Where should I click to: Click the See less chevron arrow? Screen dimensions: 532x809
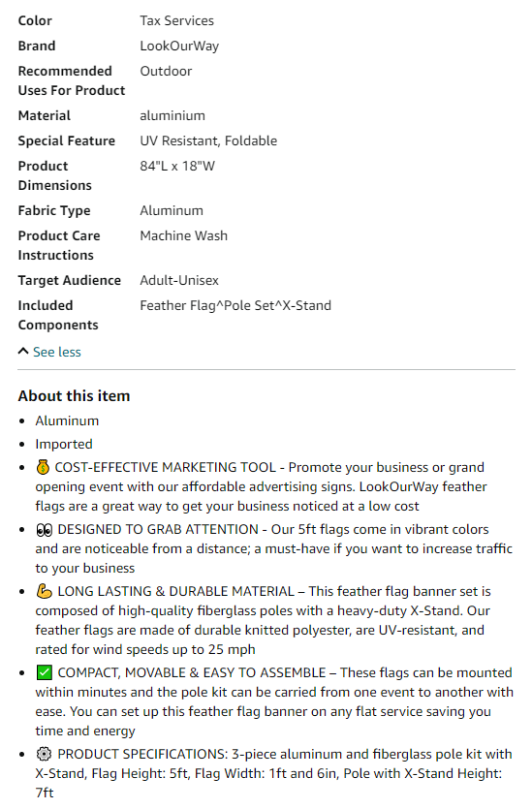[23, 352]
